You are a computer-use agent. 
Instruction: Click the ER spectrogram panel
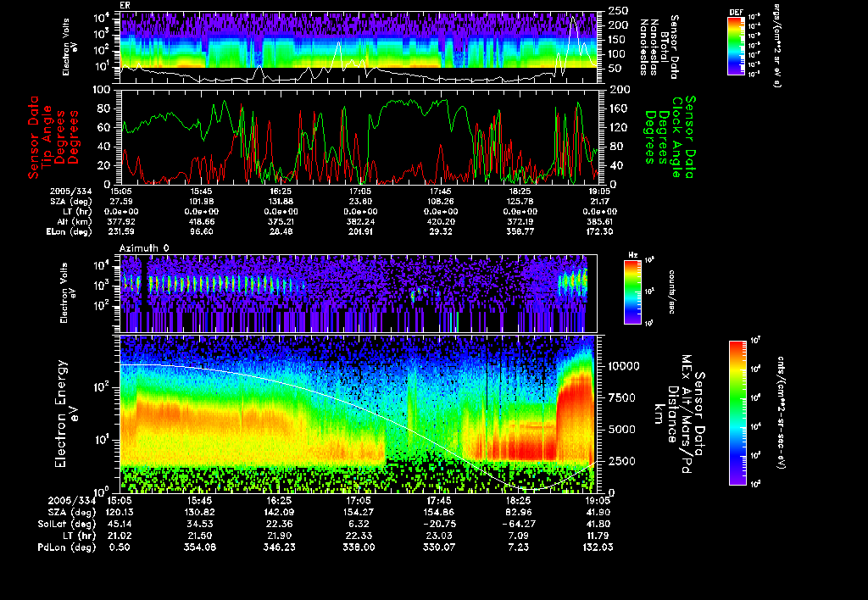pos(359,47)
